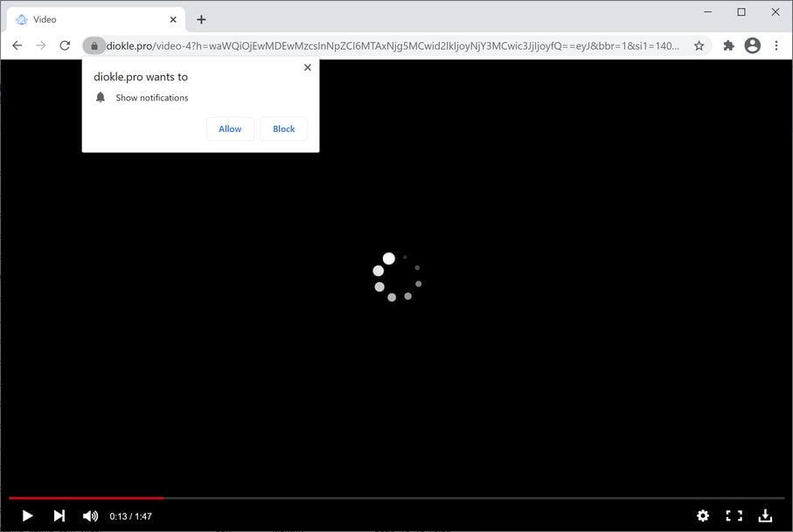Open the browser profile avatar

click(x=752, y=45)
